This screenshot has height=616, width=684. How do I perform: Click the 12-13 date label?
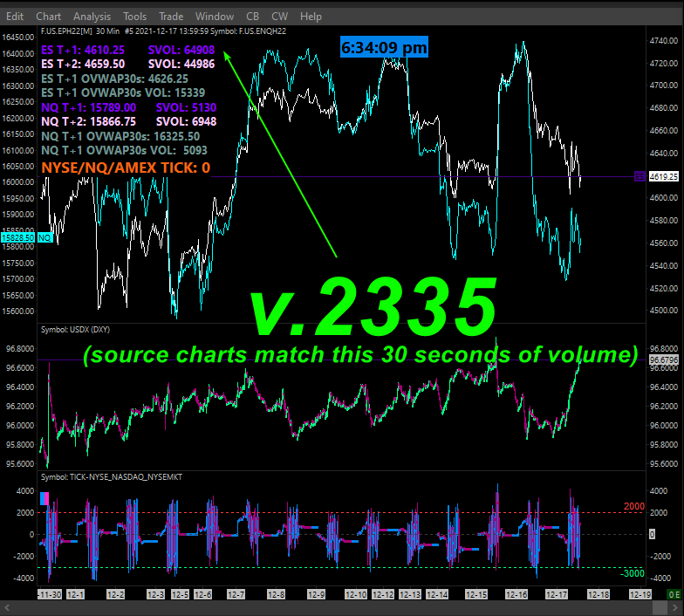[410, 594]
